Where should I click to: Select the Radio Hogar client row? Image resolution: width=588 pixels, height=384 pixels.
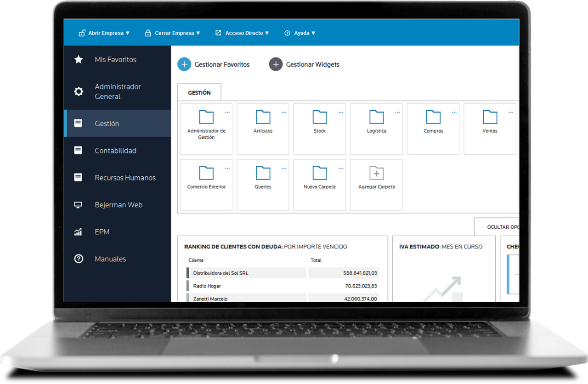click(x=283, y=286)
